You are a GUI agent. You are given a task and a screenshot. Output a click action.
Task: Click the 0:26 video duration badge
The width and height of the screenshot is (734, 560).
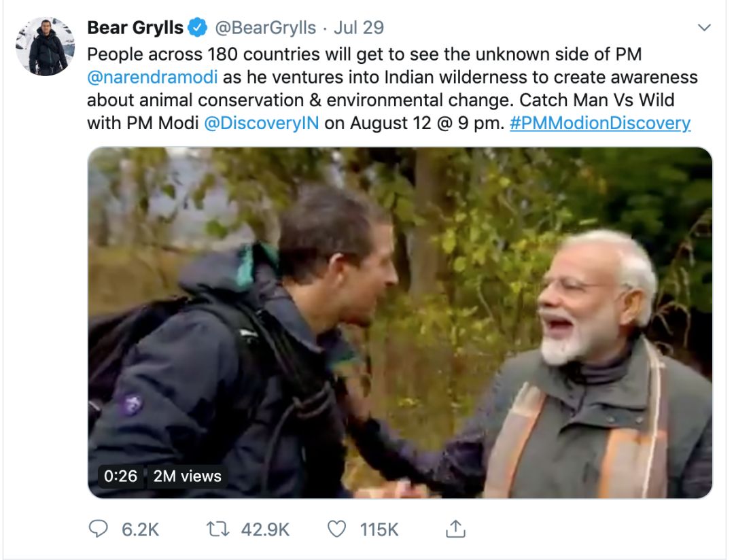pyautogui.click(x=121, y=476)
